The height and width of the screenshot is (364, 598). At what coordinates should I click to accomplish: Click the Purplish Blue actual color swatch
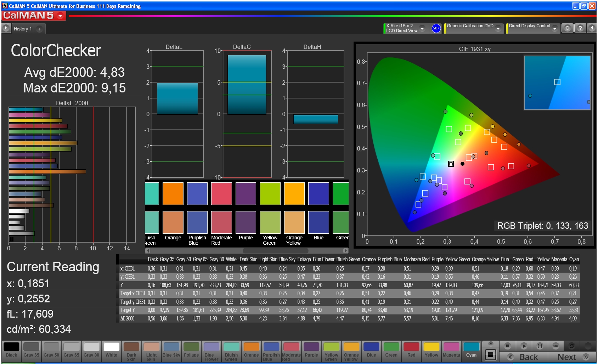197,194
